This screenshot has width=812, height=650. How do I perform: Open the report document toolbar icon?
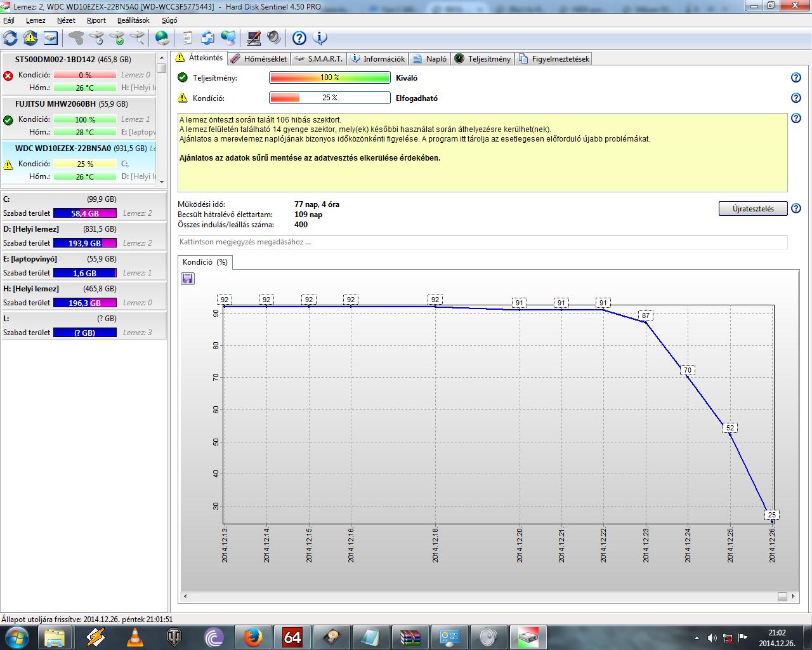[x=188, y=37]
